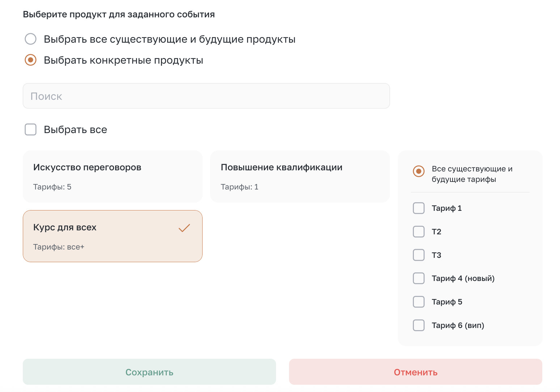
Task: Click the Отменить button
Action: point(416,372)
